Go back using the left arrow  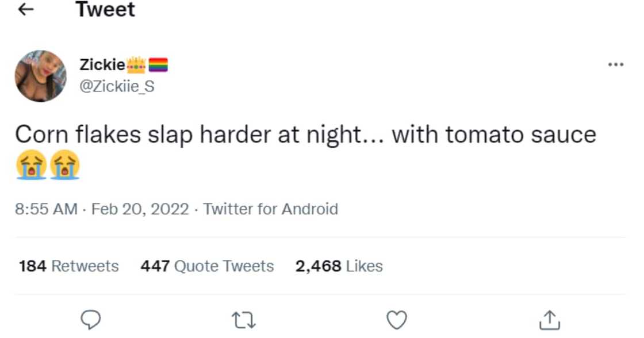click(x=26, y=10)
